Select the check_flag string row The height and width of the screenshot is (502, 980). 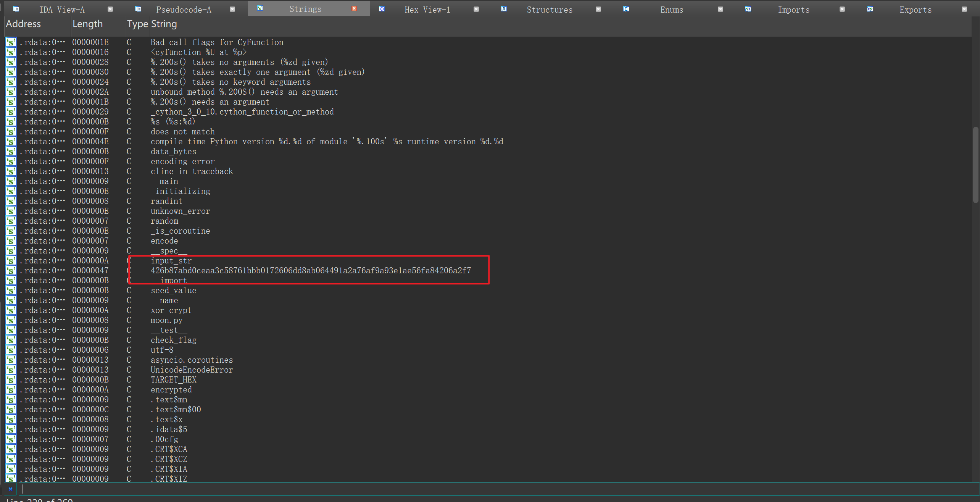point(173,340)
